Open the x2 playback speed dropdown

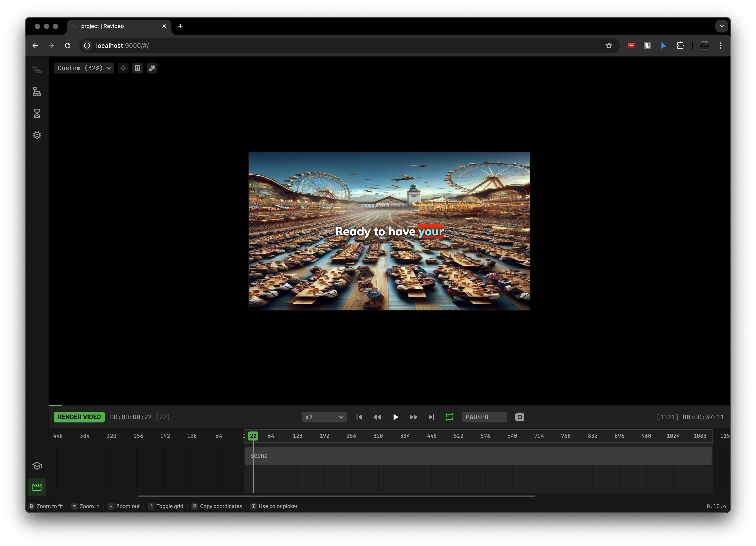(x=324, y=417)
